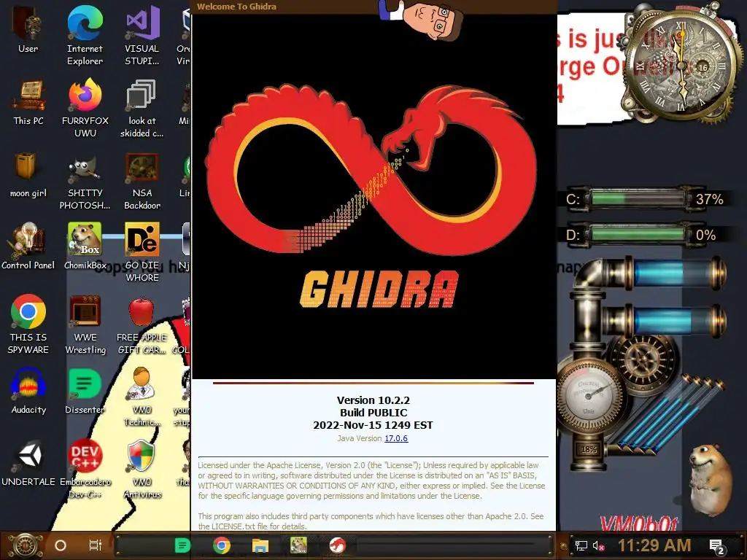Click the '2022-Nov-15 1249 EST' build date
The image size is (747, 560).
tap(373, 425)
